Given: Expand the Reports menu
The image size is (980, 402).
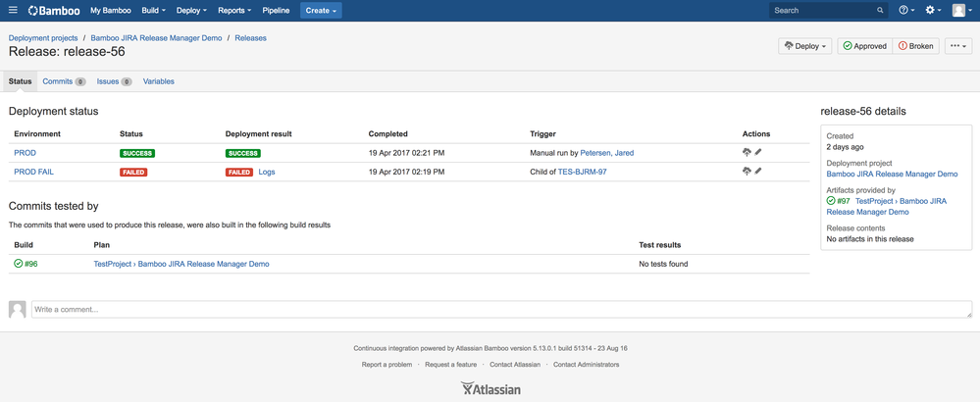Looking at the screenshot, I should click(x=234, y=11).
